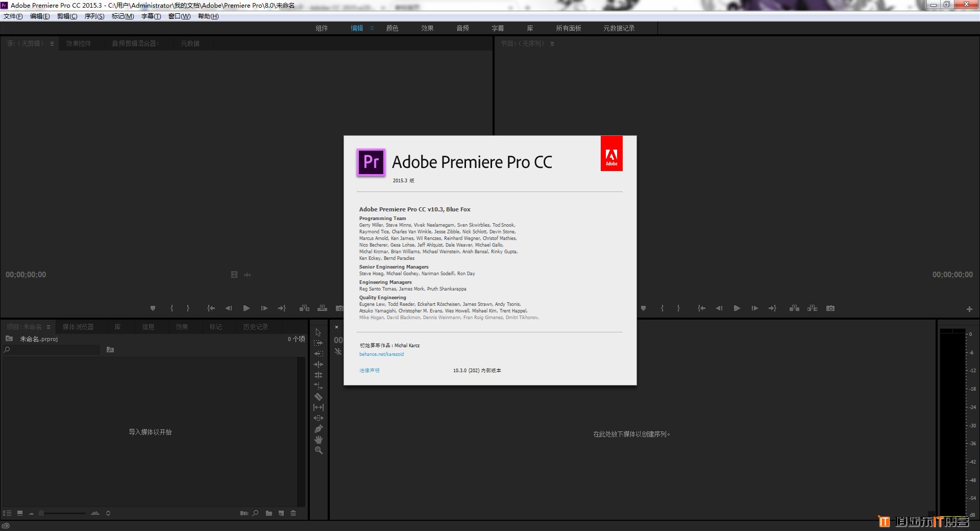Play sequence in Program monitor
Screen dimensions: 980x531
737,308
